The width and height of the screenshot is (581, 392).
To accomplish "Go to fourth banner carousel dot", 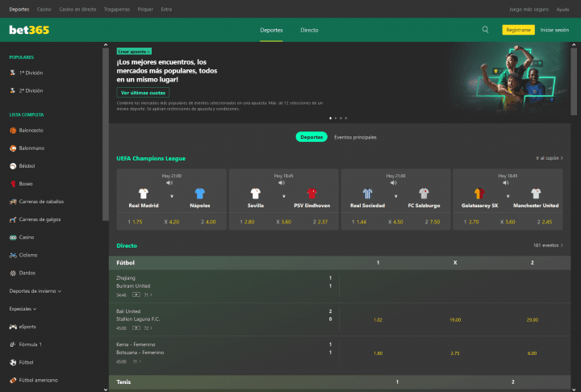I will point(346,119).
